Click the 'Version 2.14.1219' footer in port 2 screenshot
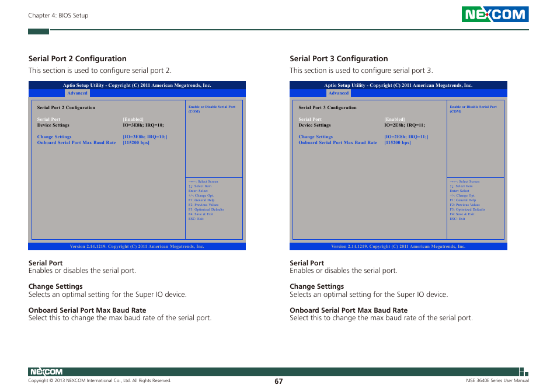557x392 pixels. 137,246
